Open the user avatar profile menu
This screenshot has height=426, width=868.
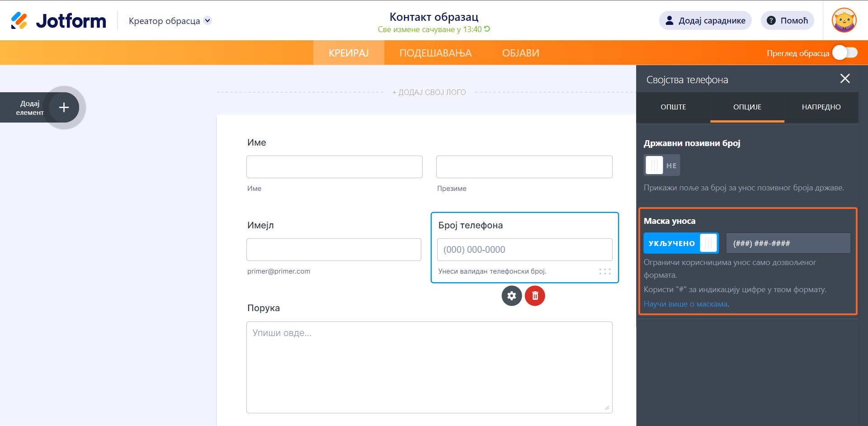844,20
